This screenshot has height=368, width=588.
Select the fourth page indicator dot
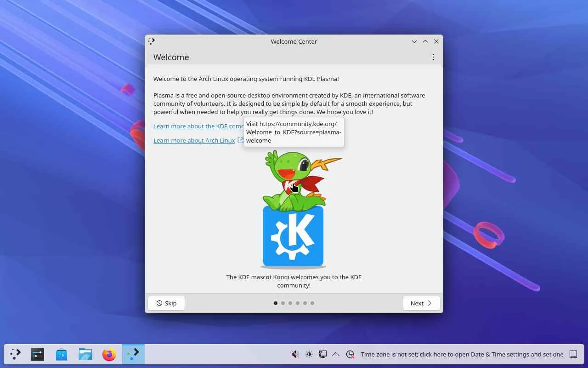click(x=298, y=303)
